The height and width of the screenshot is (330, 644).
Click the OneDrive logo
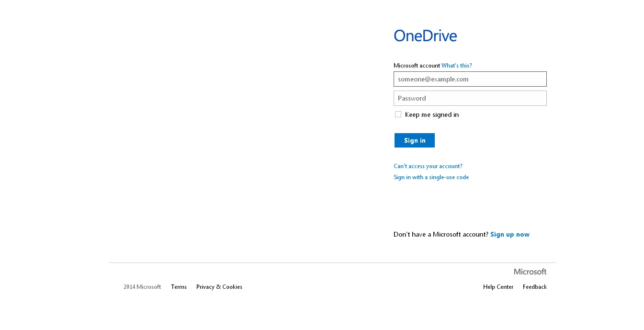[x=425, y=36]
